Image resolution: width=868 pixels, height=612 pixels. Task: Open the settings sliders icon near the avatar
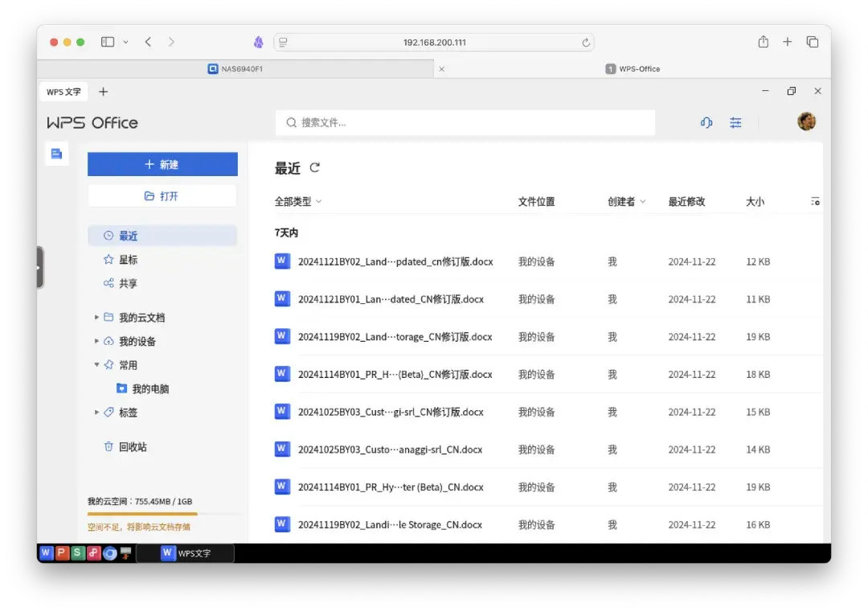(735, 122)
